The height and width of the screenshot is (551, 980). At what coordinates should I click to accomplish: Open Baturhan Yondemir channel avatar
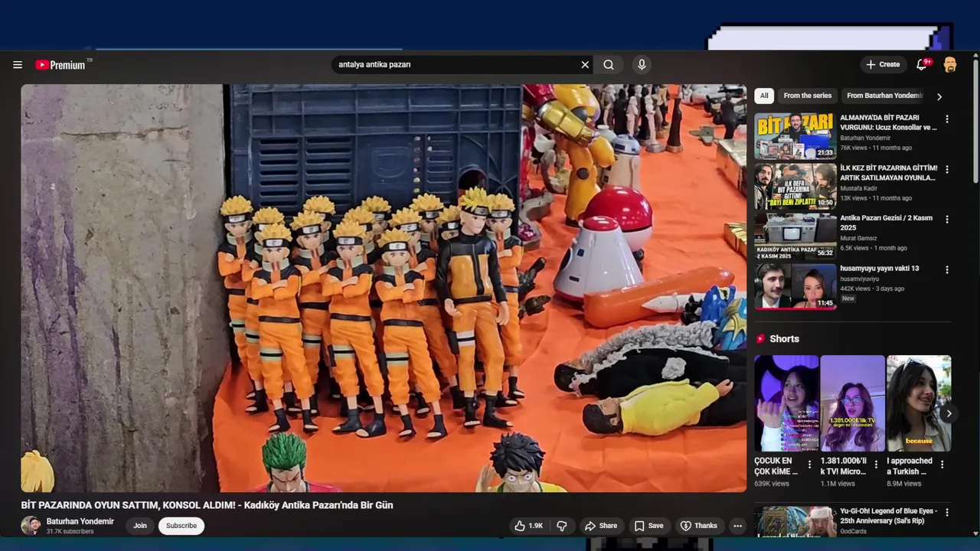tap(31, 526)
